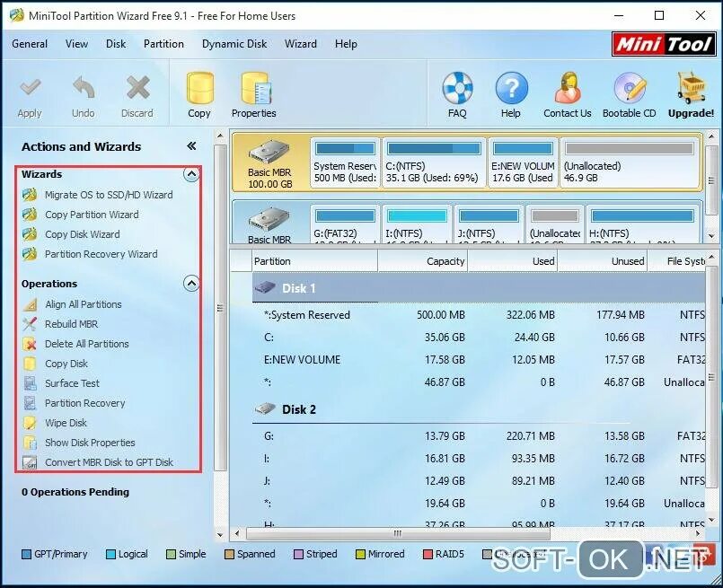The height and width of the screenshot is (588, 723).
Task: Select the 46.9 GB Unallocated block
Action: [630, 162]
